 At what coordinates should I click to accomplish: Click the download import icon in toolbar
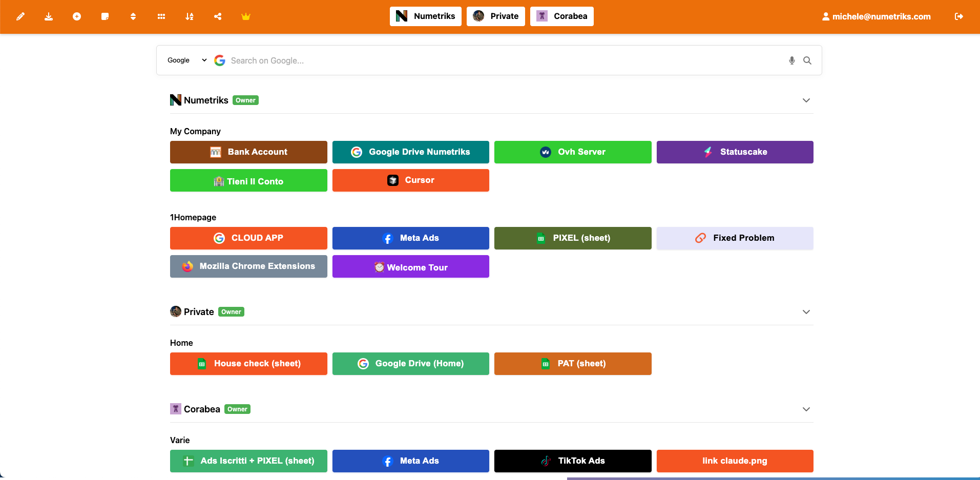(49, 16)
